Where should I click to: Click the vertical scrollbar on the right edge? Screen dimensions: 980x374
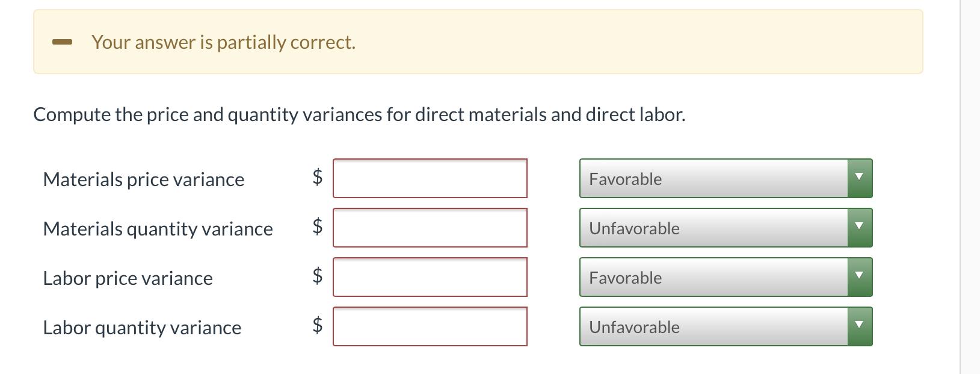coord(970,187)
